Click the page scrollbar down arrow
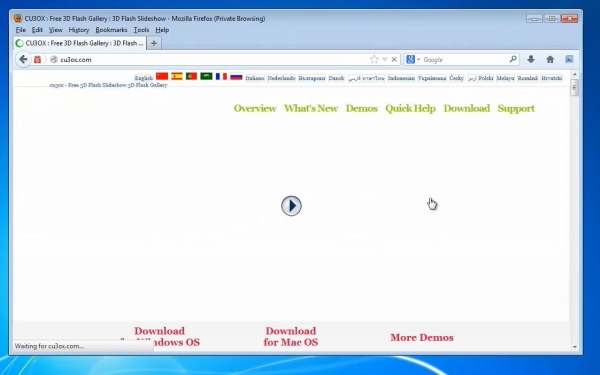This screenshot has width=600, height=375. (x=574, y=347)
